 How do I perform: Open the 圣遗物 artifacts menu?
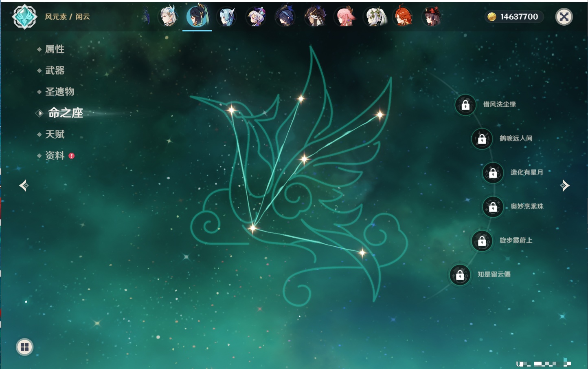59,92
